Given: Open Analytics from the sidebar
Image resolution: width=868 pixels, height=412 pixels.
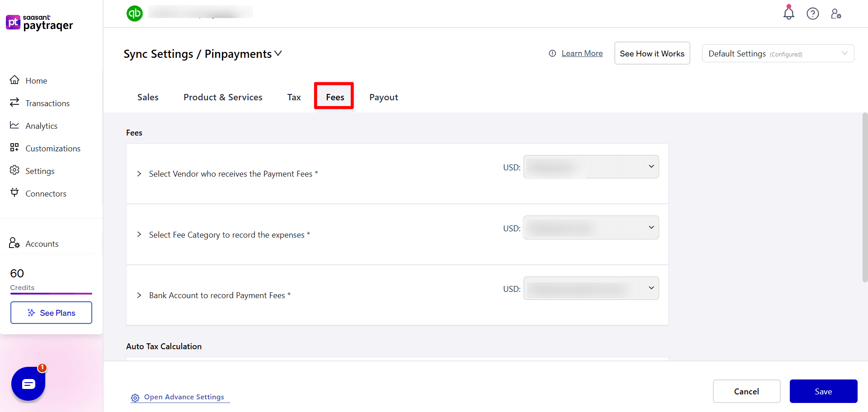Looking at the screenshot, I should point(15,125).
